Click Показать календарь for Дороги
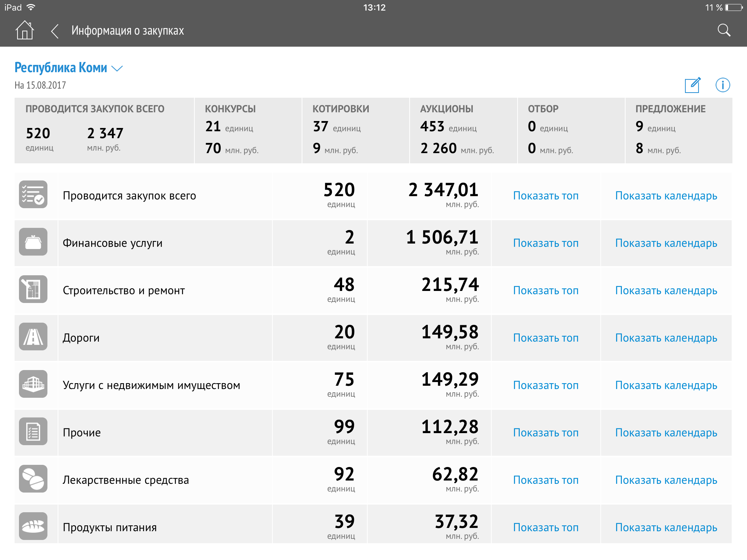747x560 pixels. (x=666, y=338)
